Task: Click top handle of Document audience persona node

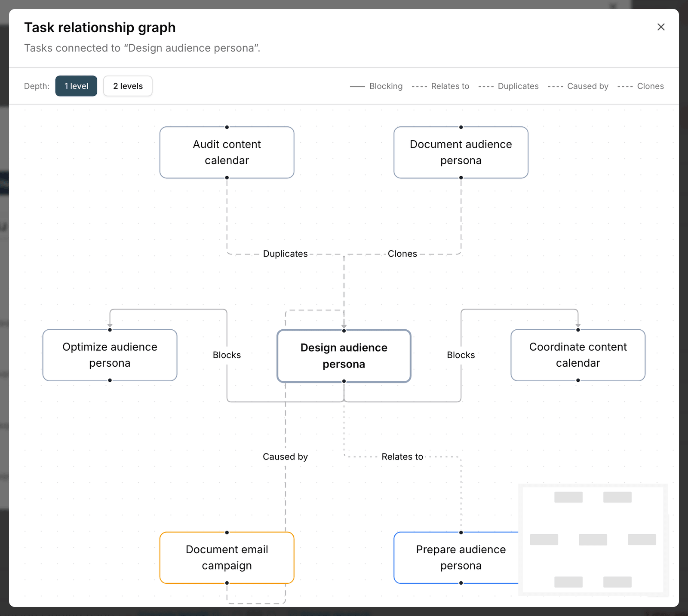Action: (461, 127)
